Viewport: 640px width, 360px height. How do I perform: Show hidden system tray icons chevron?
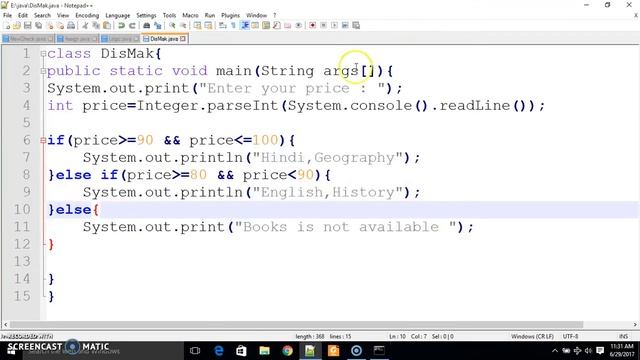(555, 351)
